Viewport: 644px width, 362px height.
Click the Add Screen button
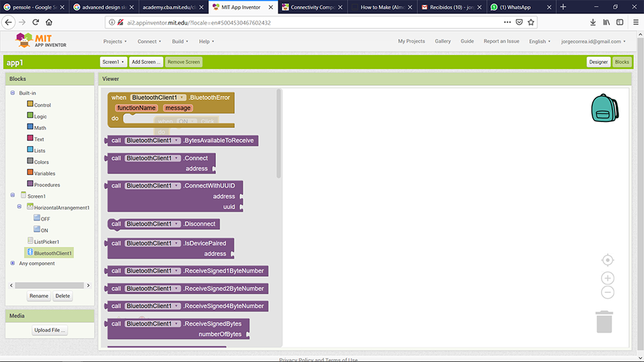[146, 62]
